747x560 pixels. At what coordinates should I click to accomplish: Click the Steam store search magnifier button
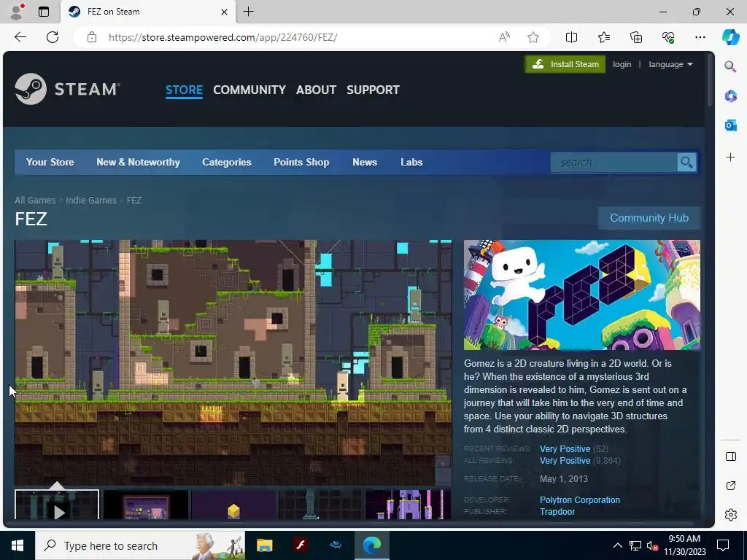pyautogui.click(x=686, y=163)
